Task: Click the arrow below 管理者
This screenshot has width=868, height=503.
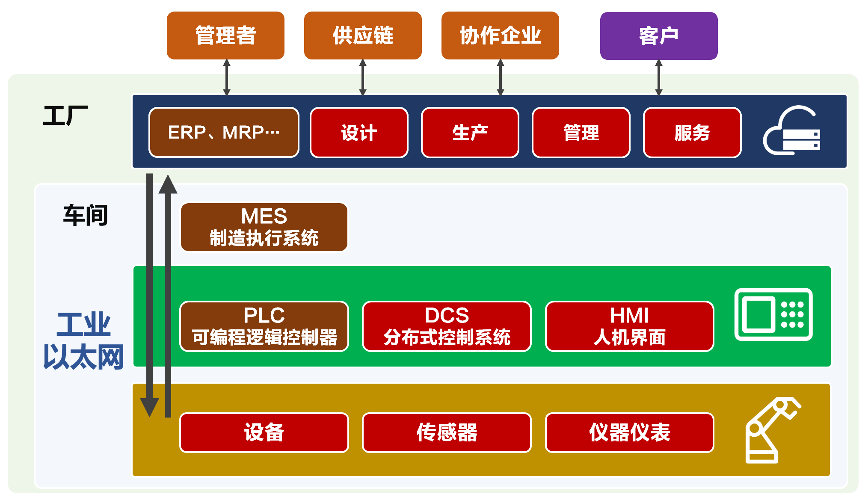Action: (x=227, y=77)
